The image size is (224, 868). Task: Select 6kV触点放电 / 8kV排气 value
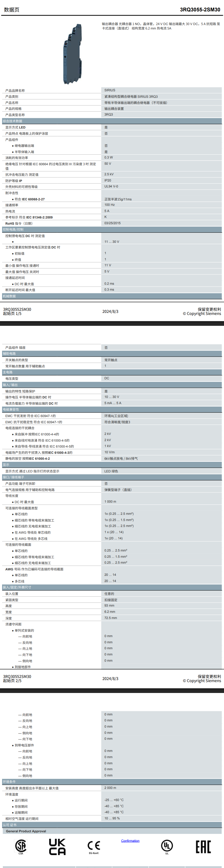coord(121,458)
